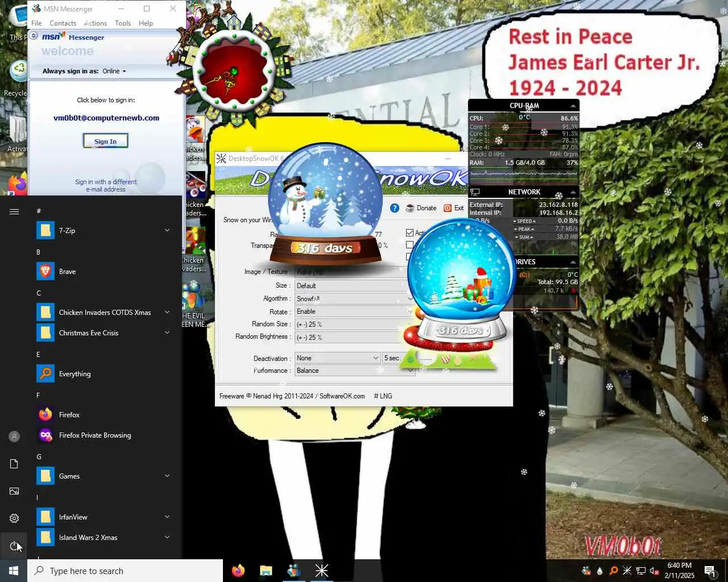Click the MSN Messenger tray icon
The height and width of the screenshot is (582, 728).
586,571
